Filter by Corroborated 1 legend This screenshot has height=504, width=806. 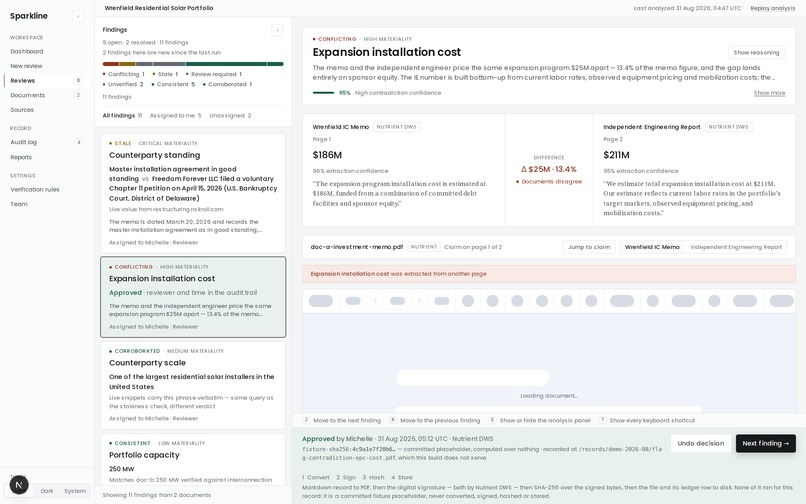click(x=227, y=84)
